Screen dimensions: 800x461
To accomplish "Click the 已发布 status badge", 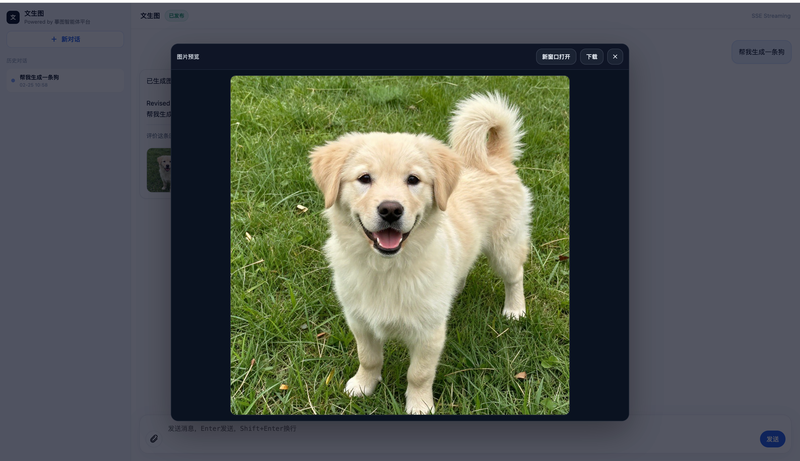I will [x=177, y=16].
